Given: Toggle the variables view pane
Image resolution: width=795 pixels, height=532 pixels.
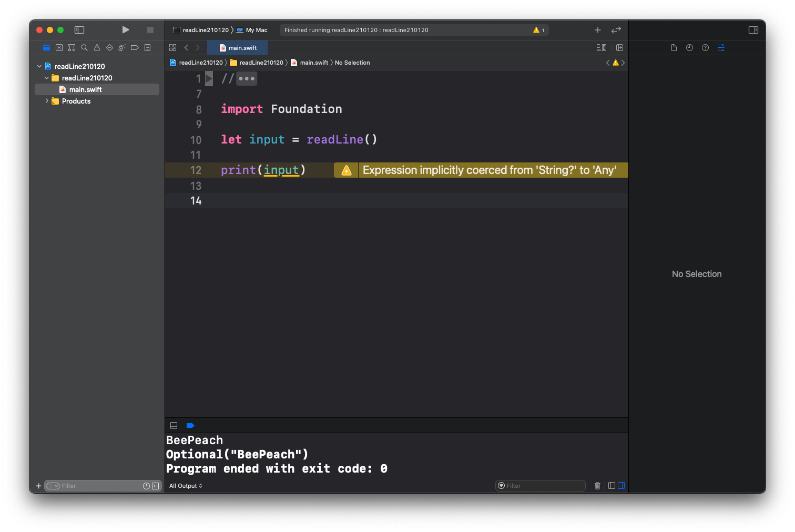Looking at the screenshot, I should [x=611, y=486].
